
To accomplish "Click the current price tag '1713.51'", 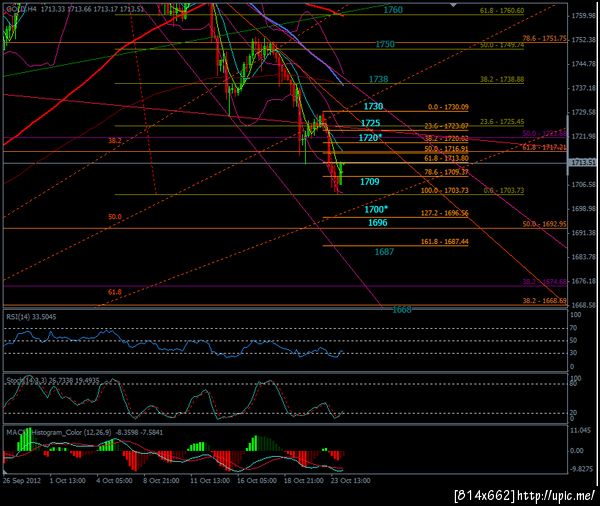I will click(583, 163).
